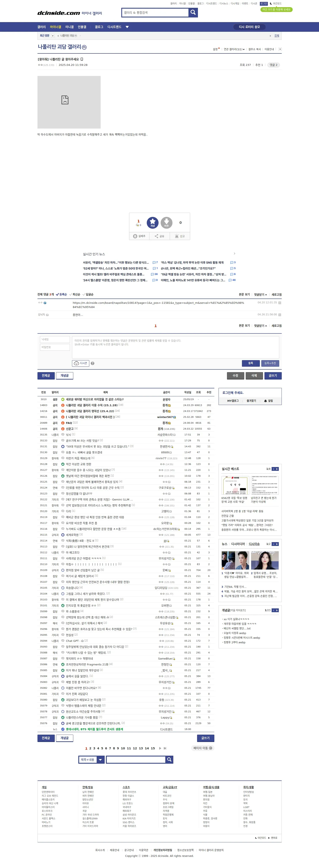Expand the main navigation dropdown triangle
The width and height of the screenshot is (319, 868).
pos(127,27)
